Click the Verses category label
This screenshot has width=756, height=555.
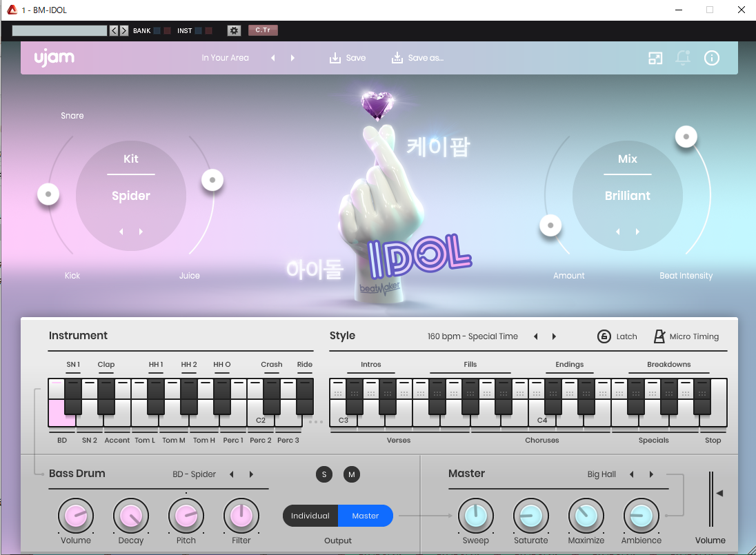[399, 441]
